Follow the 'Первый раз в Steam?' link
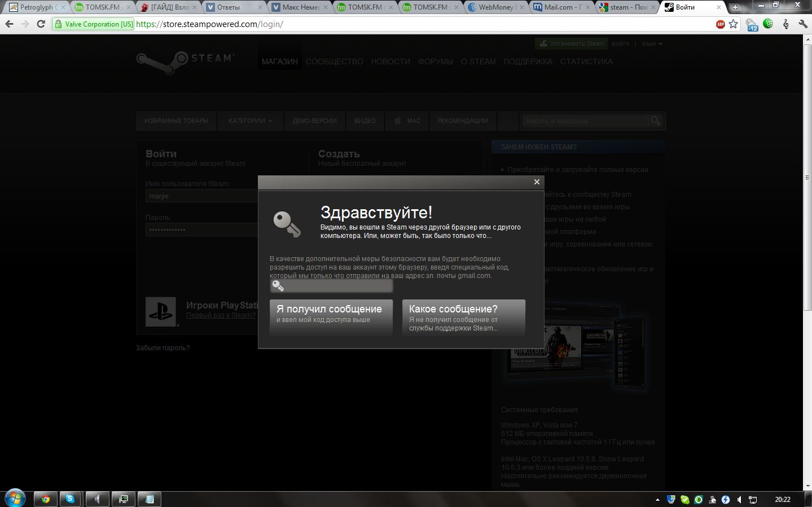Viewport: 812px width, 507px height. 221,315
